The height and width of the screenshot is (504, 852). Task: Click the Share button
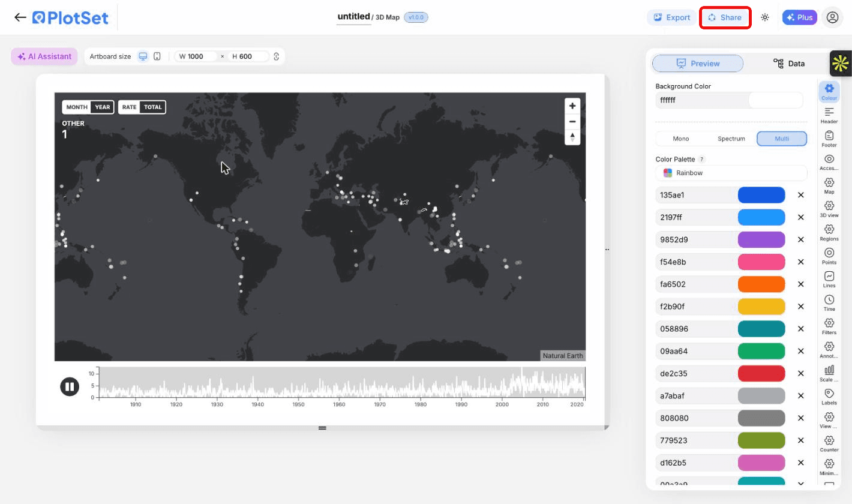click(725, 17)
